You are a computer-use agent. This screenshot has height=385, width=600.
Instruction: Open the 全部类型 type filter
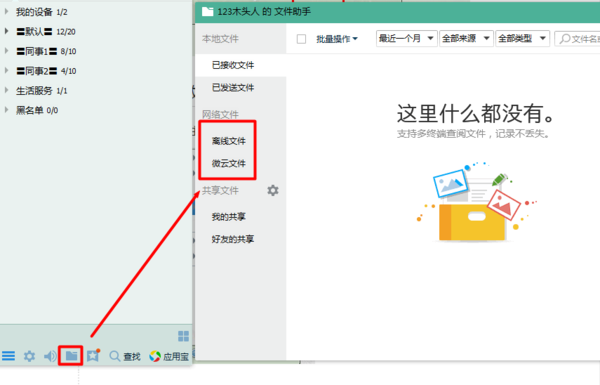coord(522,38)
